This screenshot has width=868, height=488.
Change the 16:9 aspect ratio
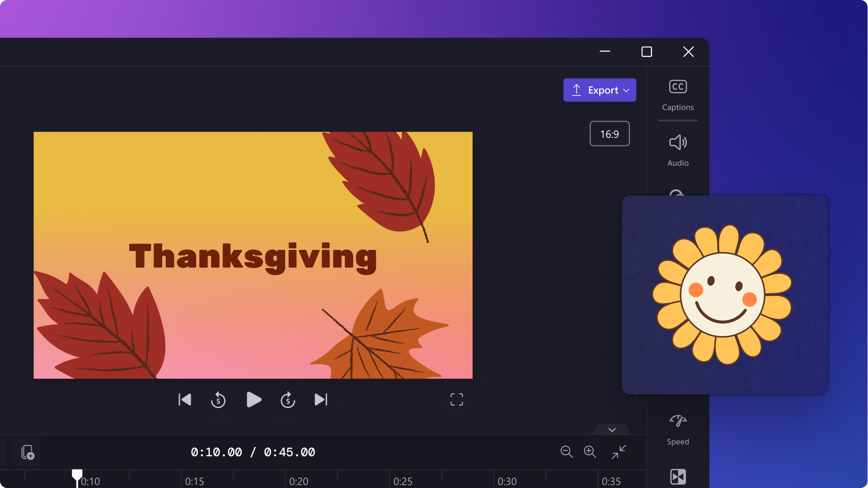610,134
